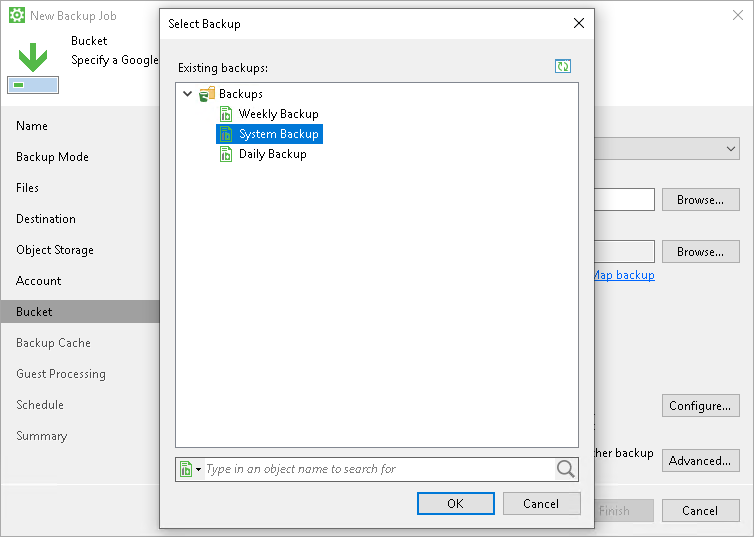The image size is (754, 537).
Task: Select the Bucket wizard step
Action: click(80, 312)
